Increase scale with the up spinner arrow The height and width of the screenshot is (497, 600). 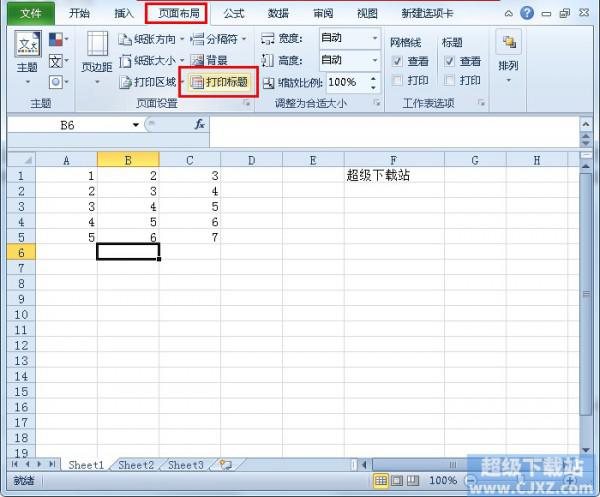(373, 78)
